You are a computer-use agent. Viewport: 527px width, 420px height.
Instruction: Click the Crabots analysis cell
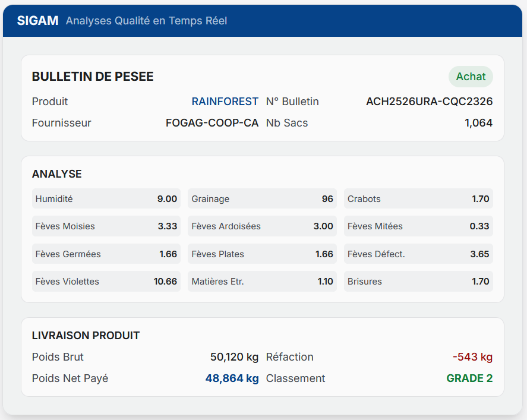[x=418, y=199]
